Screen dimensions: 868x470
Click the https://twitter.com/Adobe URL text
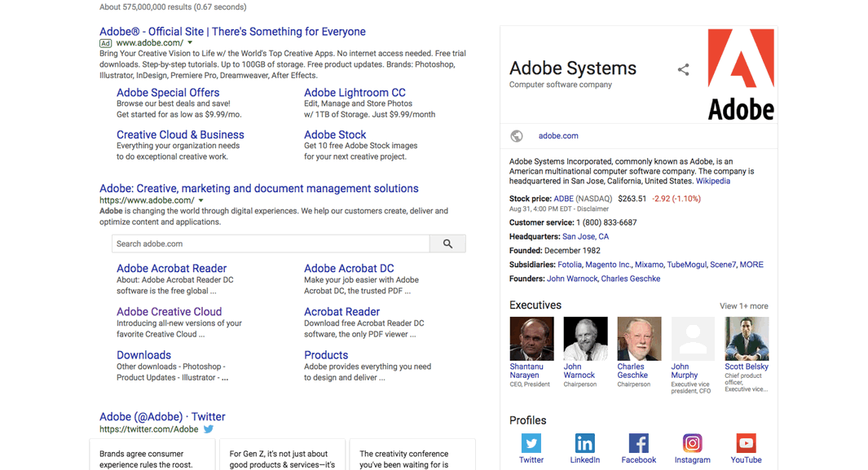click(x=149, y=429)
